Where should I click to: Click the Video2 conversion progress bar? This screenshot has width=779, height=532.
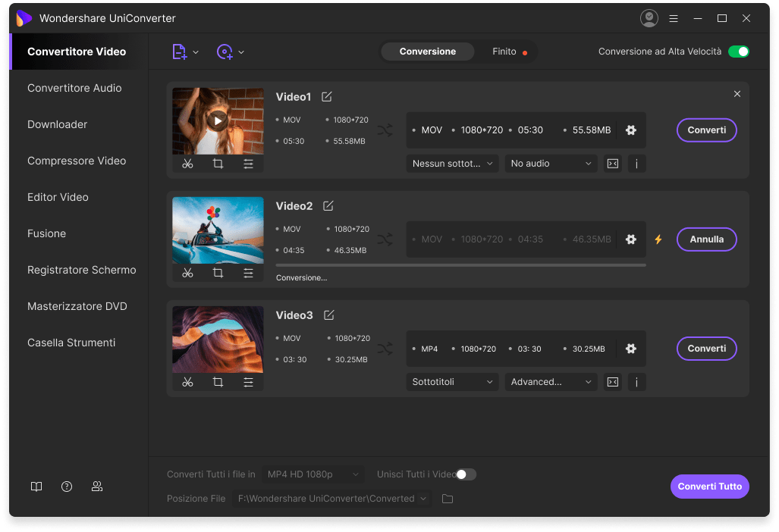click(x=461, y=265)
